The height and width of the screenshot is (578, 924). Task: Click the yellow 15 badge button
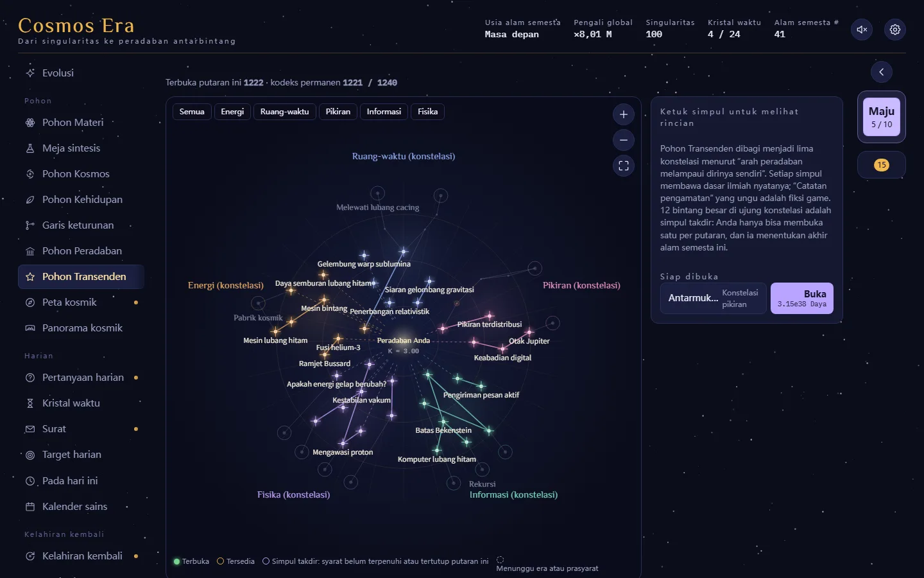[x=882, y=165]
